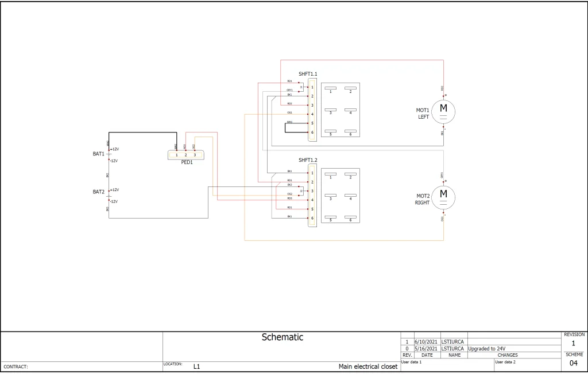The width and height of the screenshot is (588, 374).
Task: Select the SHFT1.2 terminal strip connector
Action: pos(312,196)
